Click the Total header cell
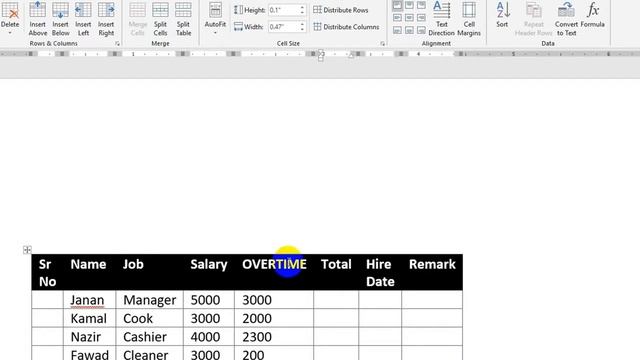640x360 pixels. 336,273
